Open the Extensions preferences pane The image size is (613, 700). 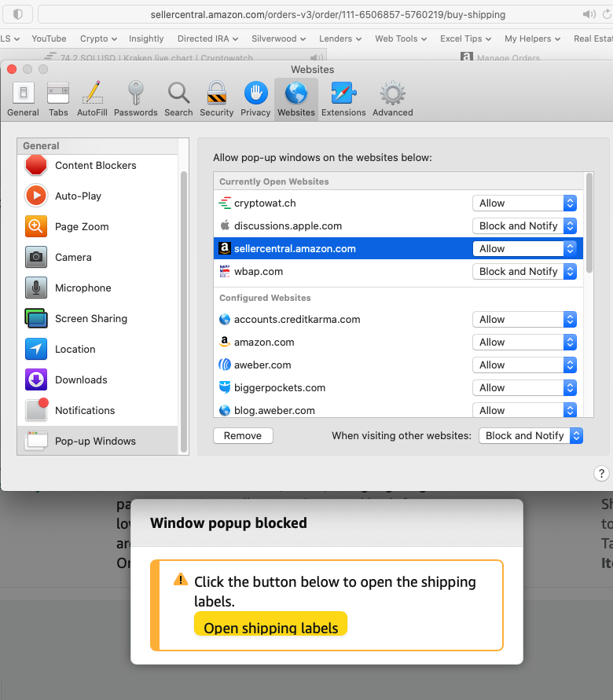tap(343, 99)
